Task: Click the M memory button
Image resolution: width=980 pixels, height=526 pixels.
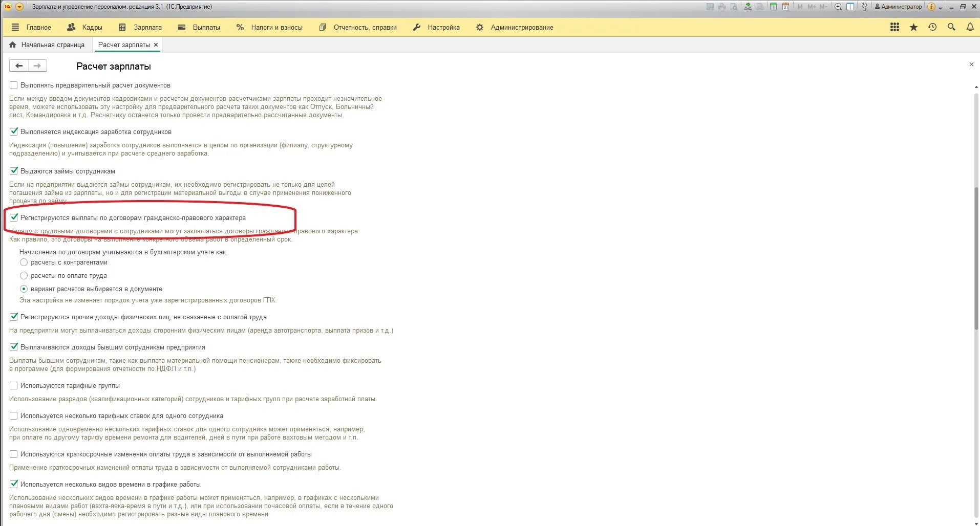Action: point(800,7)
